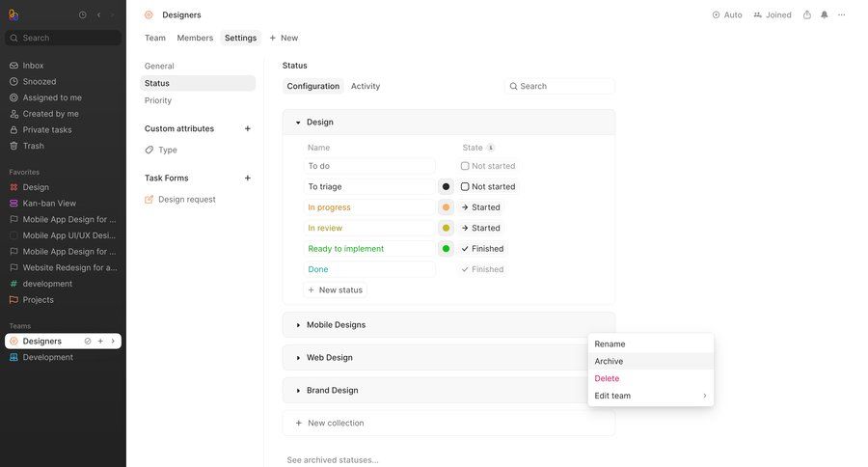The image size is (868, 467).
Task: Change state of To triage status
Action: (x=488, y=186)
